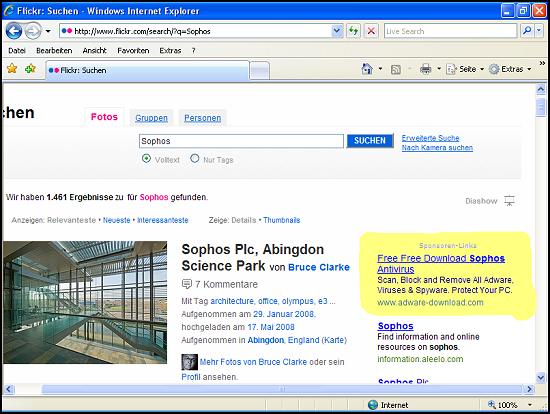Screen dimensions: 550x414
Task: Click the Live Search input box
Action: click(450, 31)
